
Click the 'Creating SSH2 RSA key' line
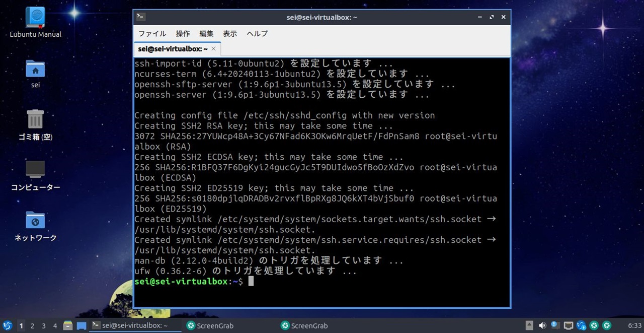coord(264,126)
